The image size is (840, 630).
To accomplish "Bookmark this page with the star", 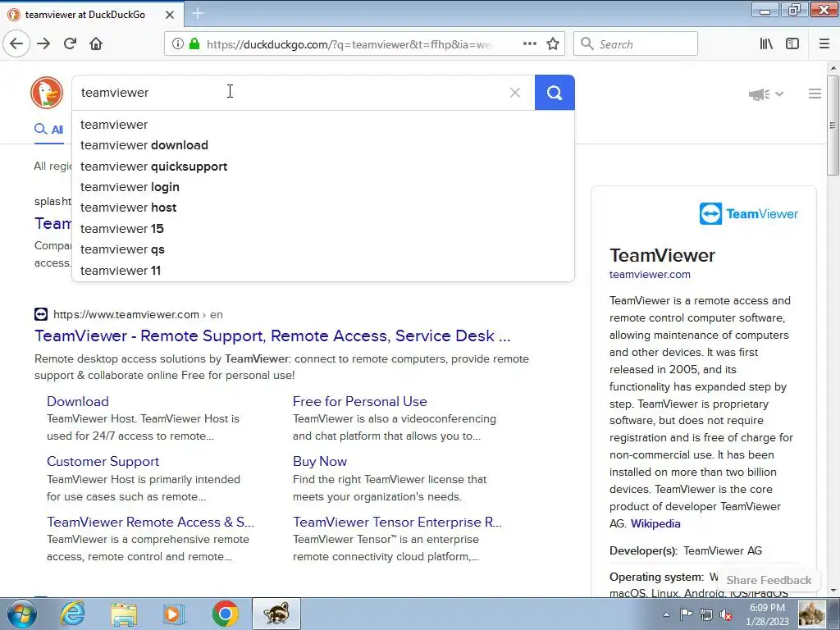I will tap(553, 44).
